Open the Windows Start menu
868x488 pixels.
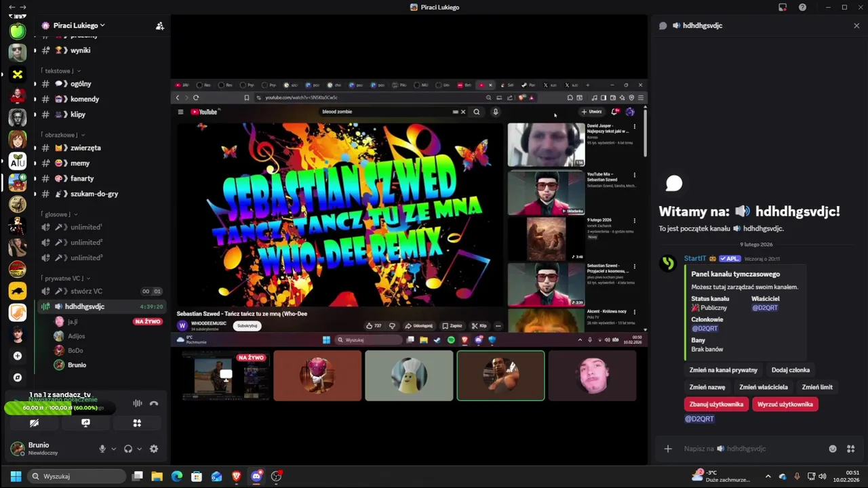(x=16, y=476)
